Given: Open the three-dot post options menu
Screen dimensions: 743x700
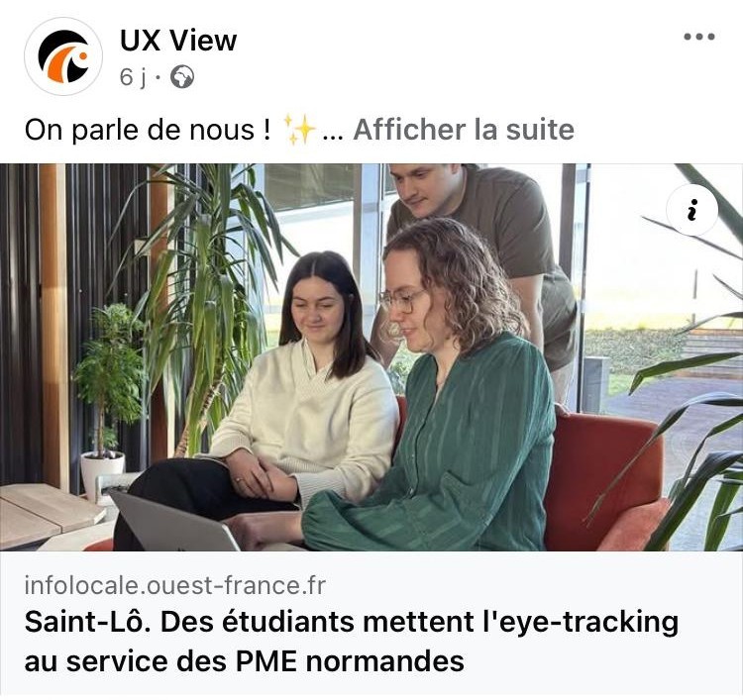Looking at the screenshot, I should pos(699,37).
